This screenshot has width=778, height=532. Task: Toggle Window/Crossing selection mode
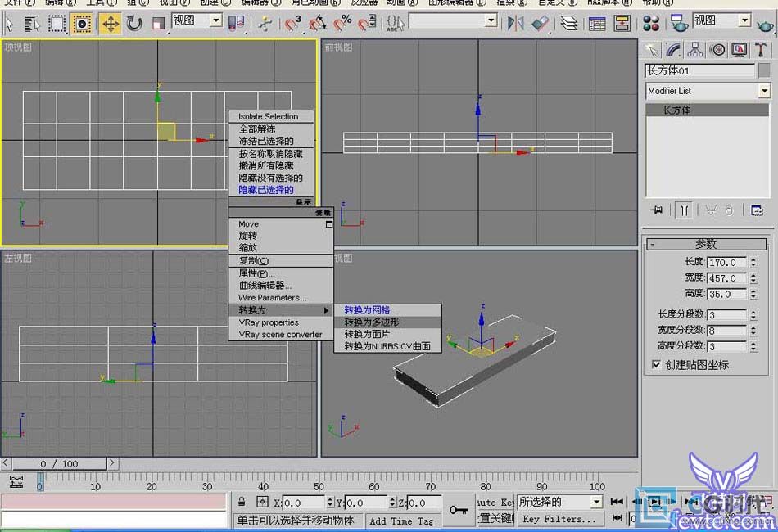click(82, 23)
